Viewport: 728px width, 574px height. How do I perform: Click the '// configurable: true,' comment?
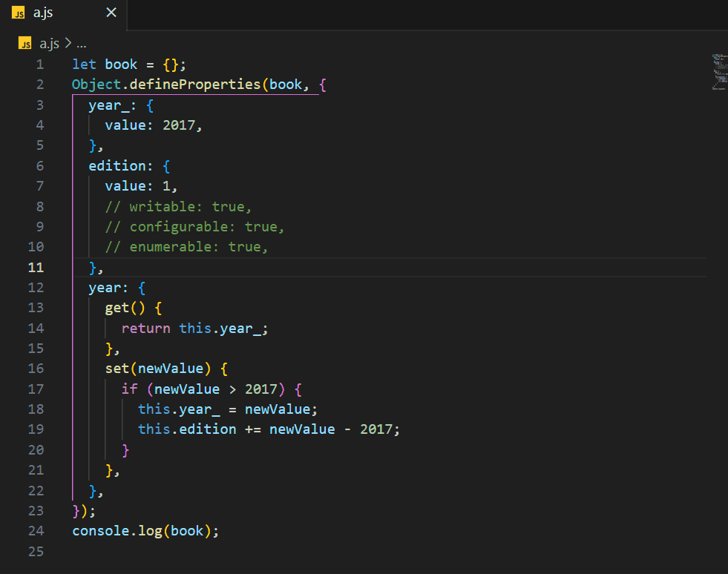[x=194, y=227]
